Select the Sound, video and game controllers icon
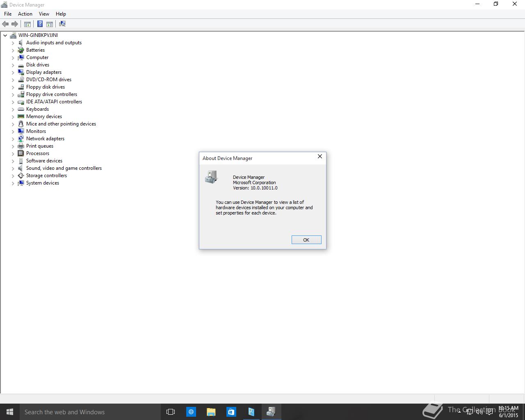 (21, 168)
